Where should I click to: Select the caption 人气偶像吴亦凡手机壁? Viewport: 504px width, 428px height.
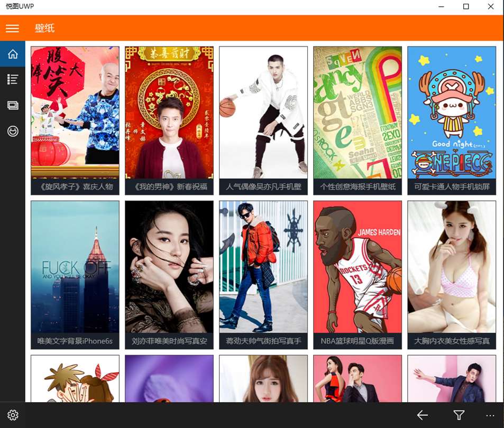(263, 187)
